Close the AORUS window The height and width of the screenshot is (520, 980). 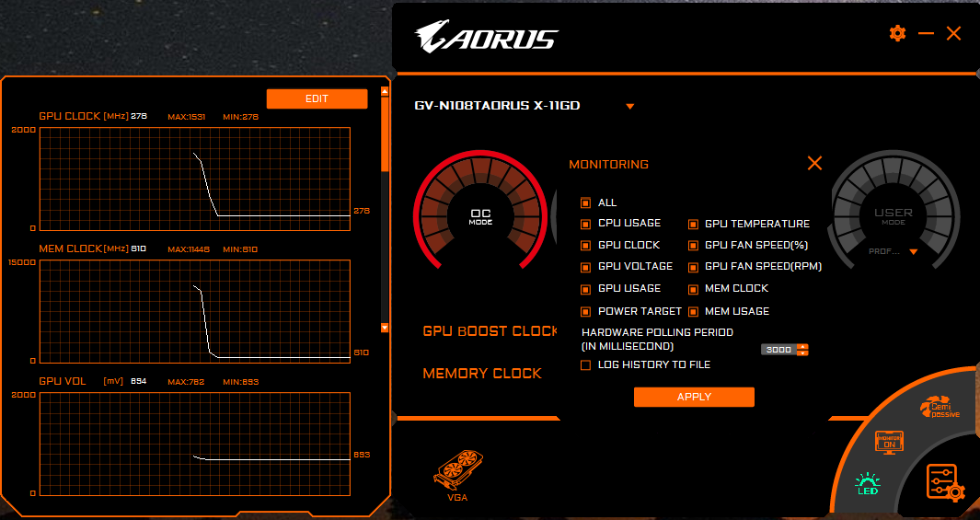point(953,33)
